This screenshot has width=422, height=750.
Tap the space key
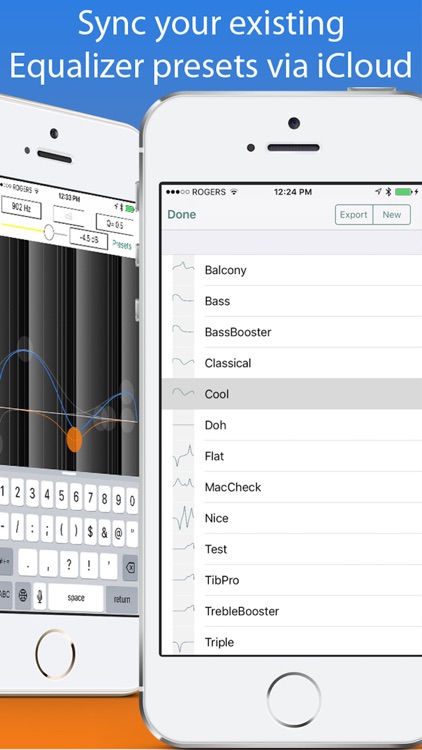(x=76, y=597)
